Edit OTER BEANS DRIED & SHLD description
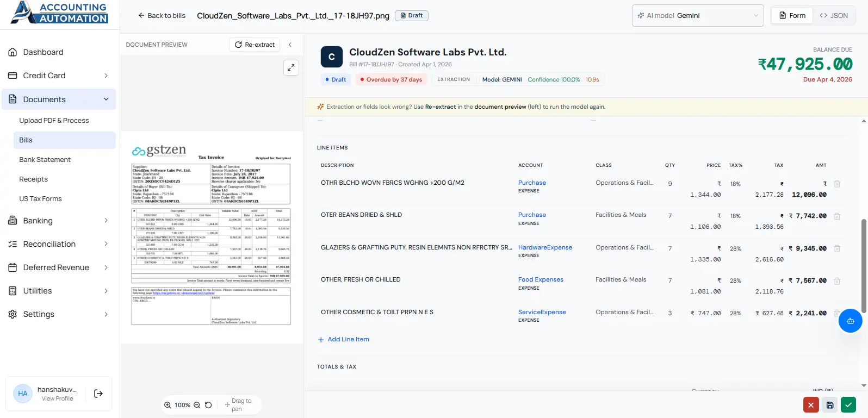This screenshot has width=868, height=418. (361, 215)
